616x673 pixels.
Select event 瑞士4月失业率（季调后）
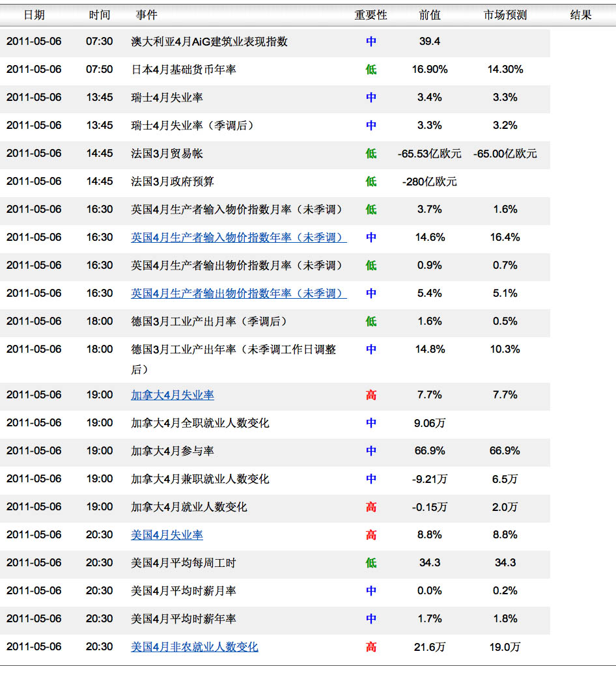(x=193, y=126)
